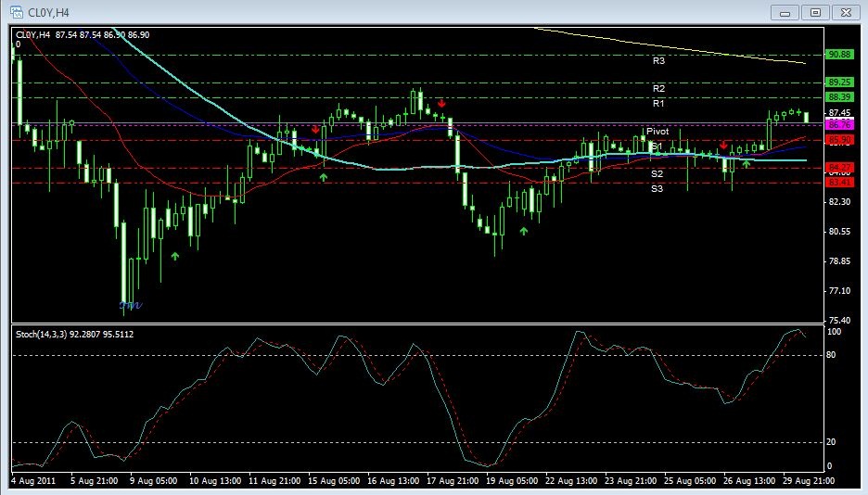Screen dimensions: 868x495
Task: Click the 87.45 price on the scale
Action: tap(839, 112)
